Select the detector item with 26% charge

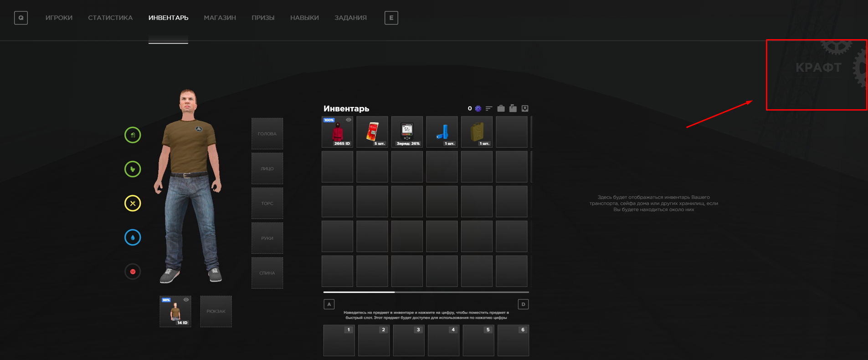[x=407, y=132]
